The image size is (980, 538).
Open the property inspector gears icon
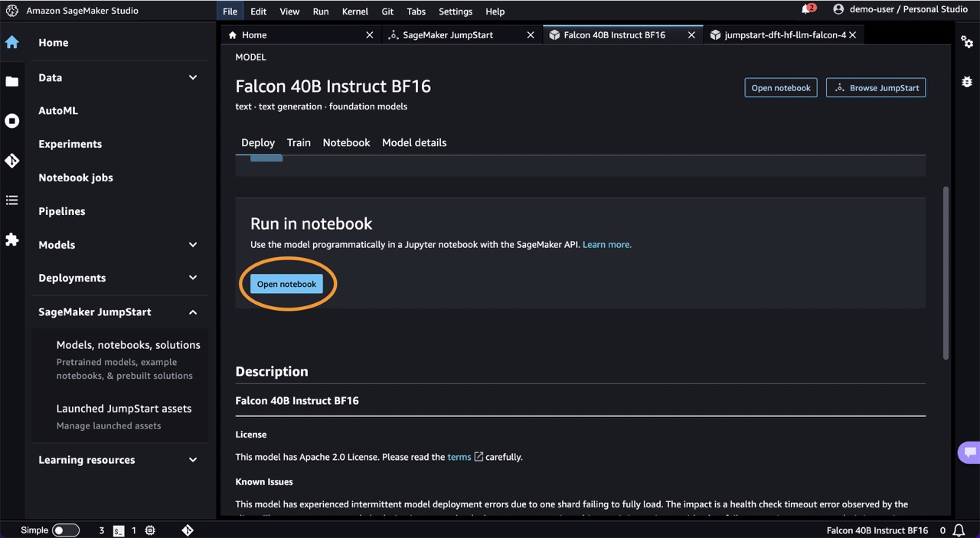[x=967, y=42]
